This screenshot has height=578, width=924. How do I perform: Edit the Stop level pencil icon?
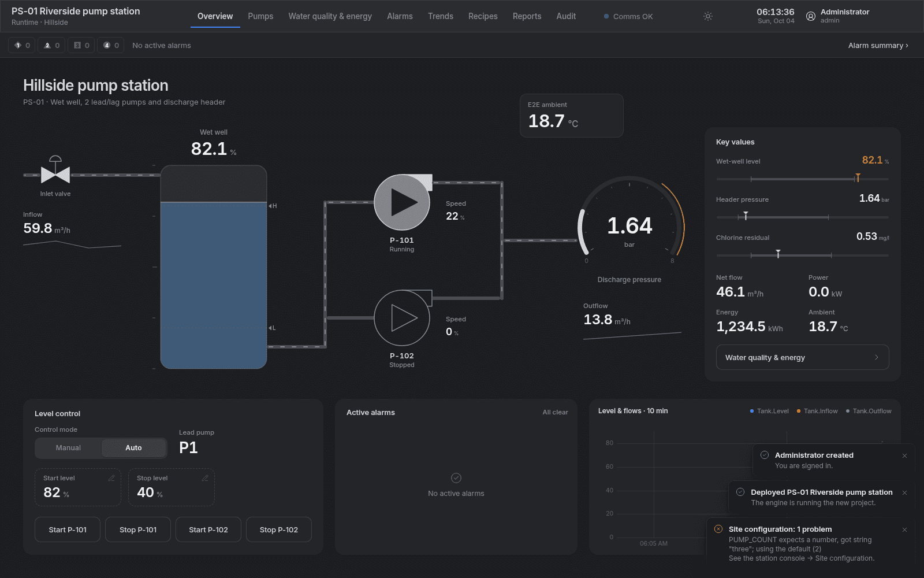click(x=205, y=478)
